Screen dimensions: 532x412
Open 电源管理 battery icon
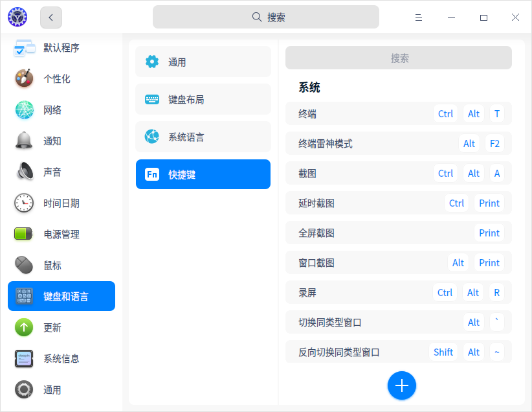point(23,234)
